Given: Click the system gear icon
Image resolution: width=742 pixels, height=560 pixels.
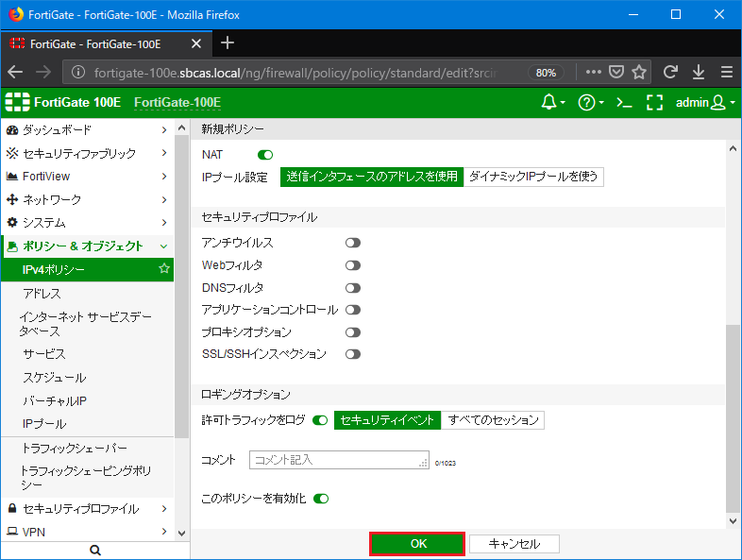Looking at the screenshot, I should point(12,222).
